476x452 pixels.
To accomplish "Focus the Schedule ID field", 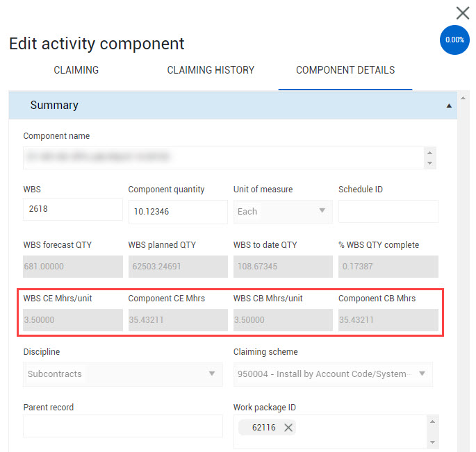I will (x=388, y=211).
